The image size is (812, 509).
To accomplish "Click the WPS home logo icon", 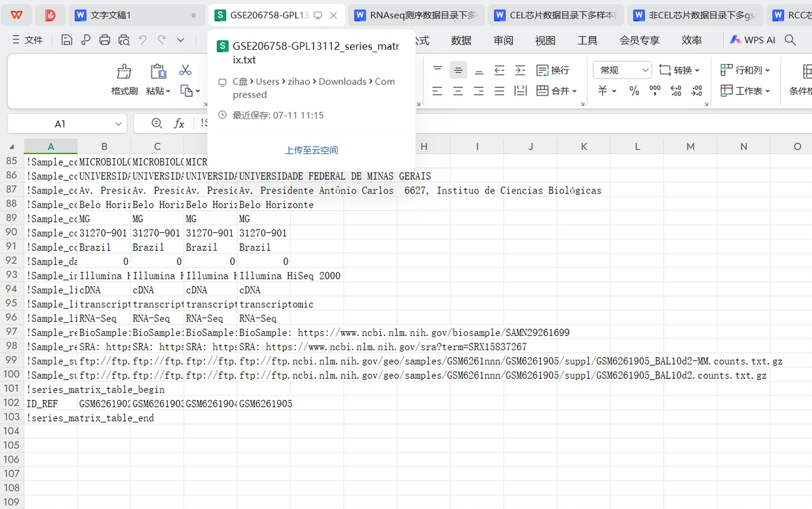I will pos(16,15).
